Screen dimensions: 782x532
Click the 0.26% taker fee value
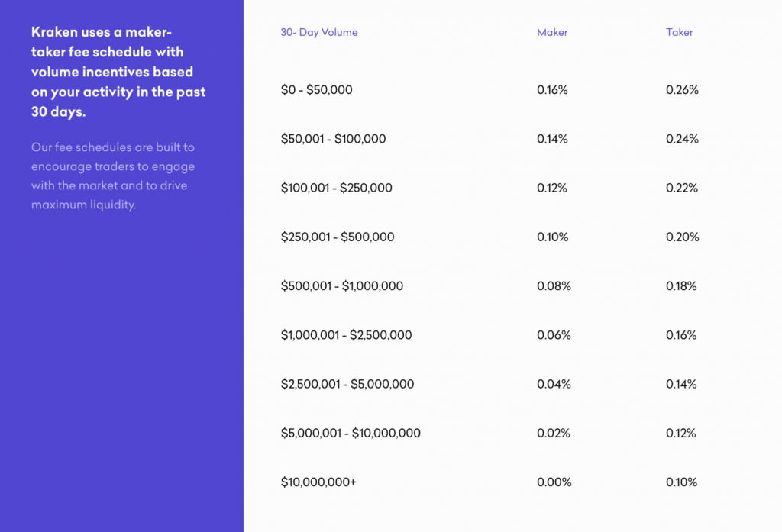coord(682,90)
